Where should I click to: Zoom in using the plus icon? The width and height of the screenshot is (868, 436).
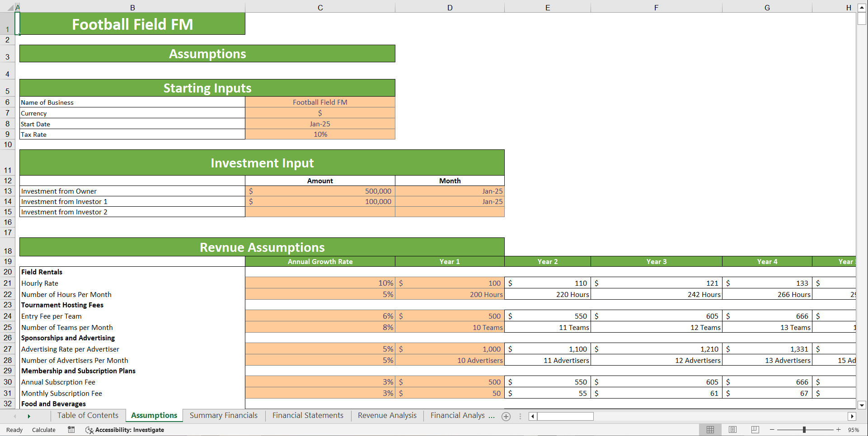click(838, 430)
